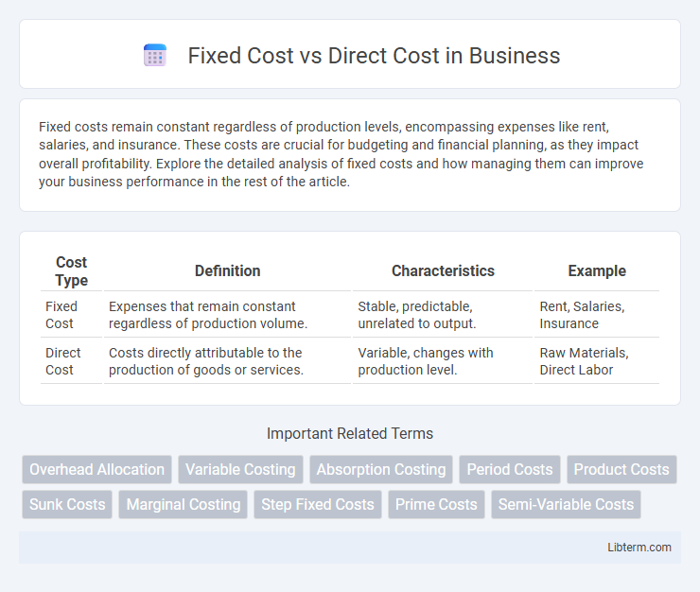Select the Direct Cost row label
Viewport: 700px width, 592px height.
tap(63, 361)
